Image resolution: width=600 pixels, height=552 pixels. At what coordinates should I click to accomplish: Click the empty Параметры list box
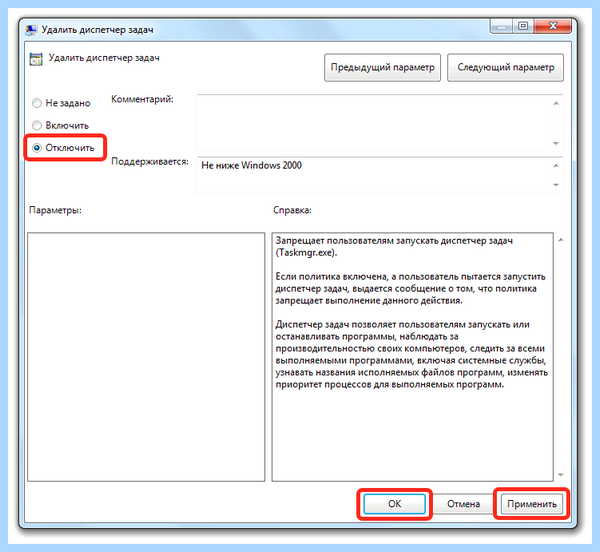pos(146,357)
